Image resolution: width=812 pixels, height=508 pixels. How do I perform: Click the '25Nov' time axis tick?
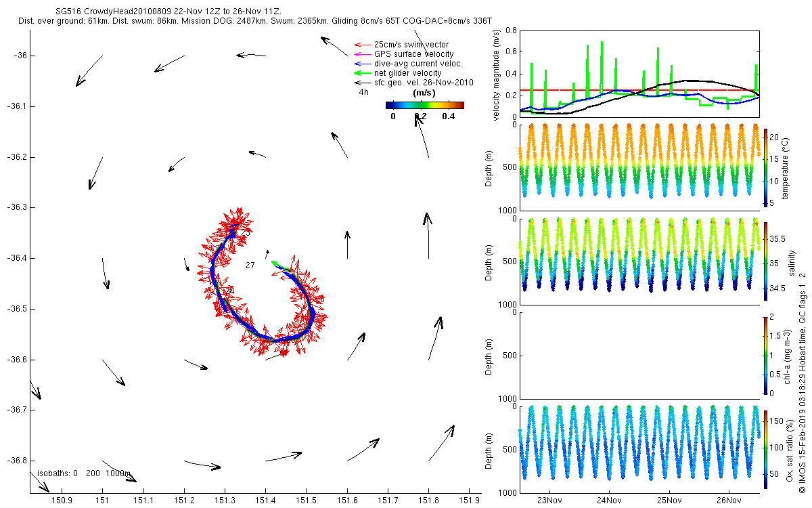point(669,501)
